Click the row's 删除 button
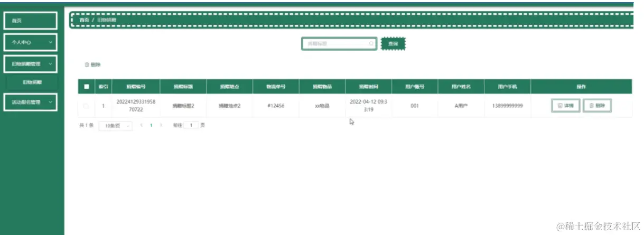644x235 pixels. [597, 106]
